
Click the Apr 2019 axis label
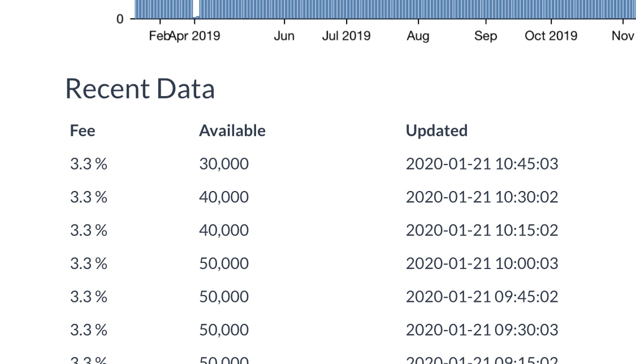(x=195, y=36)
